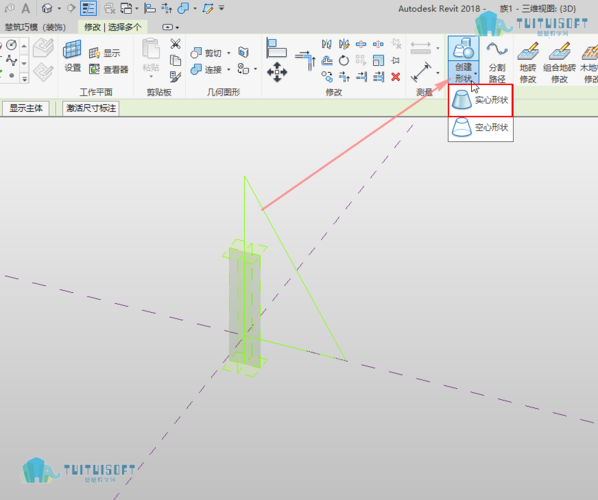This screenshot has height=500, width=598.
Task: Click the Split Element icon
Action: click(361, 44)
